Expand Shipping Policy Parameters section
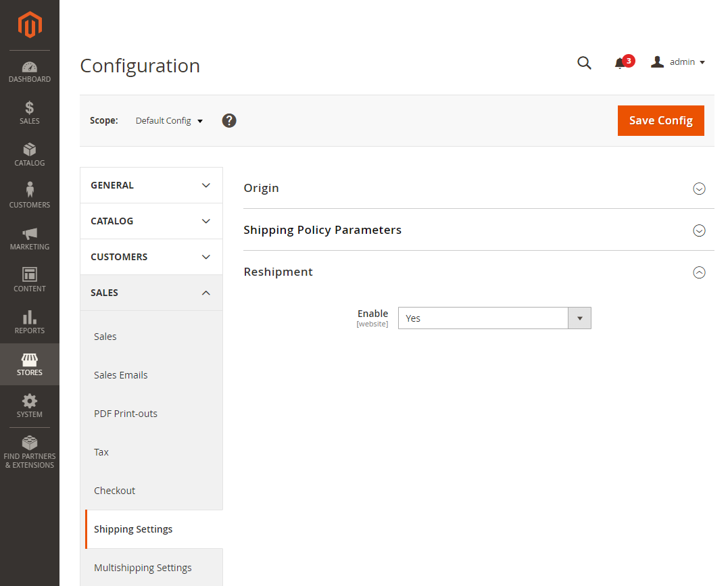This screenshot has width=728, height=586. pos(699,230)
